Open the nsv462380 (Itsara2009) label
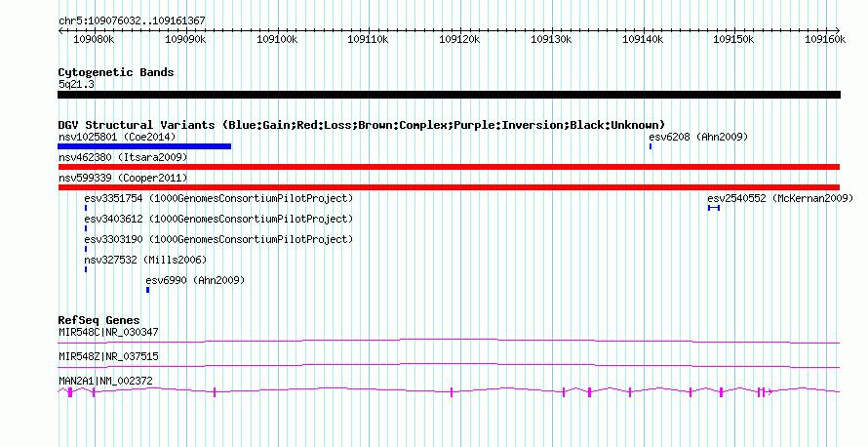Viewport: 868px width, 447px height. pyautogui.click(x=123, y=157)
